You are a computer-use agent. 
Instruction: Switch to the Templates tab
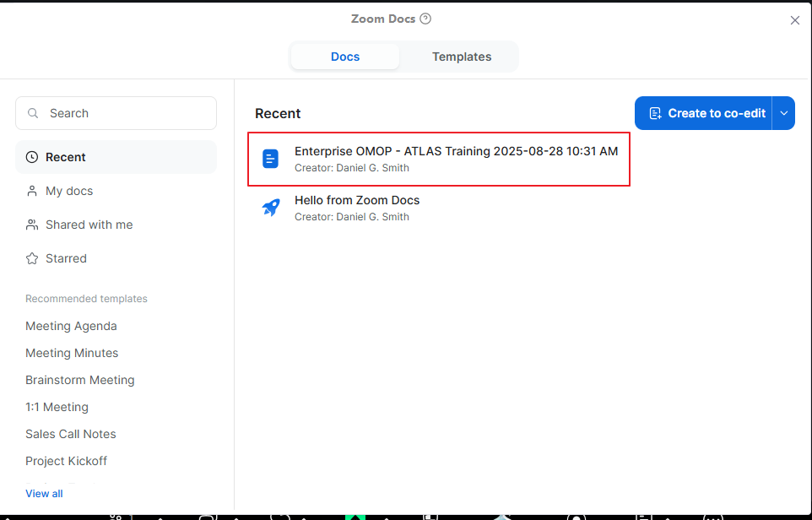point(461,57)
